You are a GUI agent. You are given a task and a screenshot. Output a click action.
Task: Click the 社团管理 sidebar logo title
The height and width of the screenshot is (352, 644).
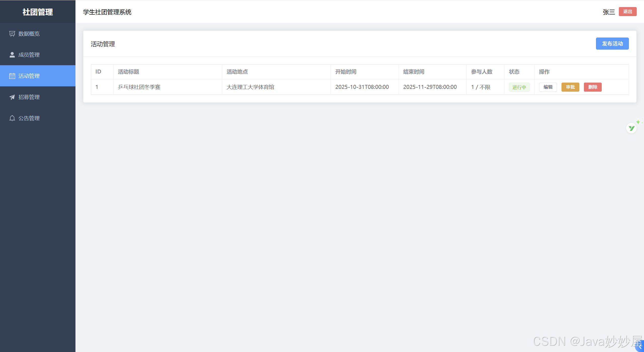(x=38, y=12)
